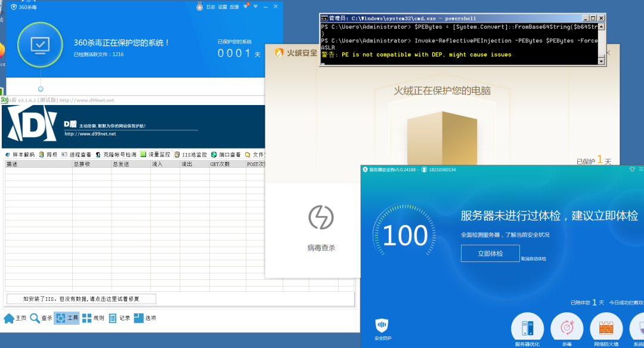The width and height of the screenshot is (644, 348).
Task: Select the 样本解码 tab in D盾
Action: (x=20, y=155)
